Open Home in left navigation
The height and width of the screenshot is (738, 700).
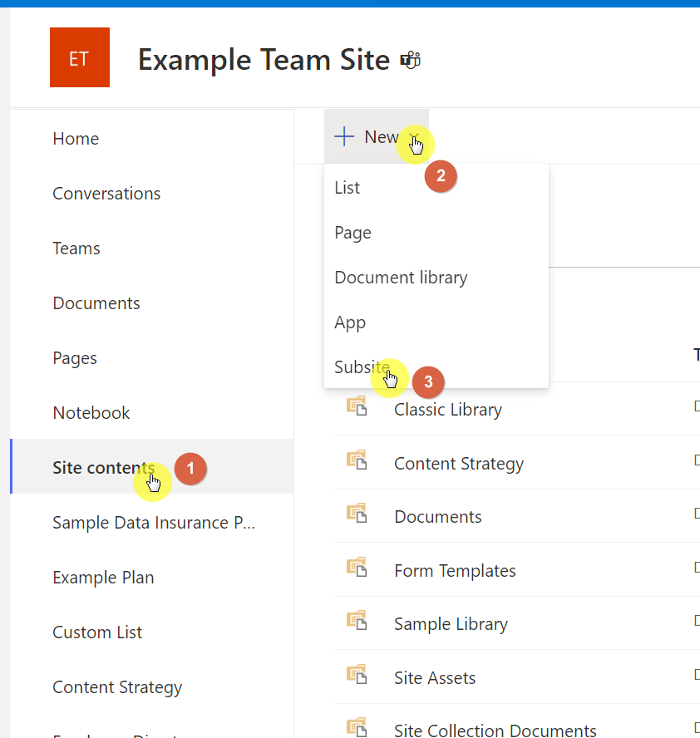point(76,139)
